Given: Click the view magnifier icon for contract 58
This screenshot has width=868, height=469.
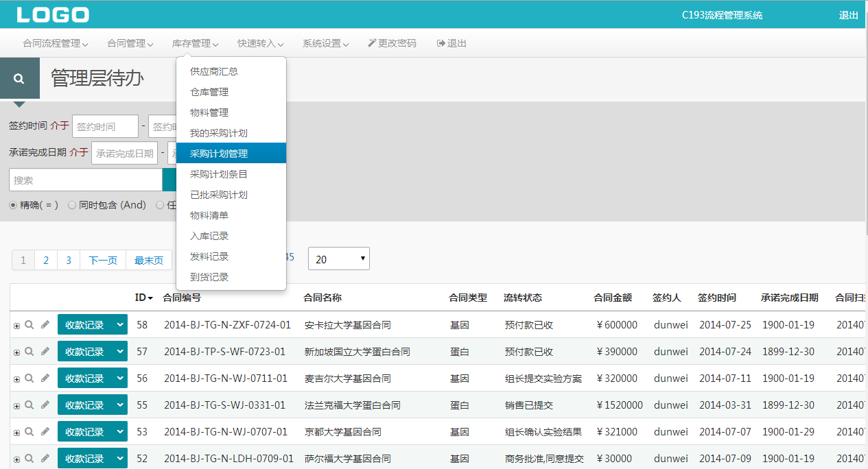Looking at the screenshot, I should (x=30, y=325).
